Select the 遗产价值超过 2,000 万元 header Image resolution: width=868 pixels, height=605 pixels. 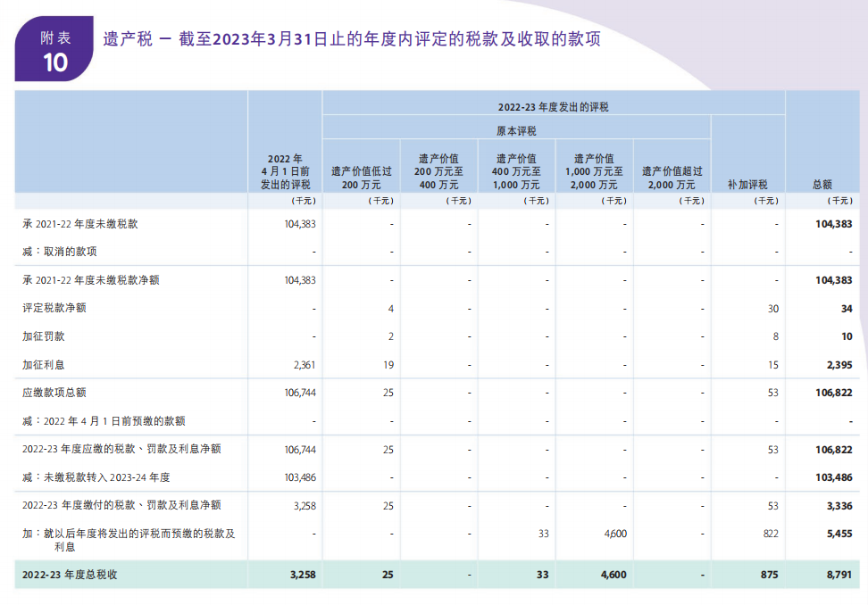point(672,164)
